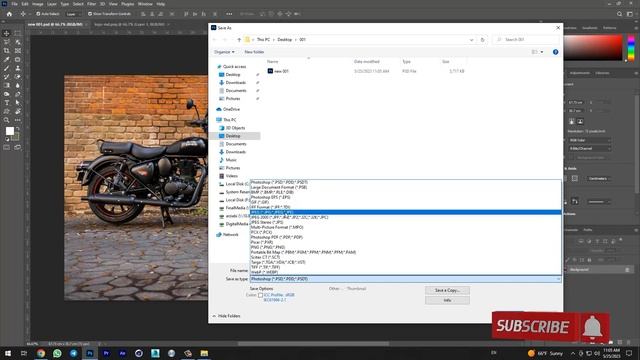Open Premiere Pro from the taskbar
The image size is (640, 360).
click(106, 353)
